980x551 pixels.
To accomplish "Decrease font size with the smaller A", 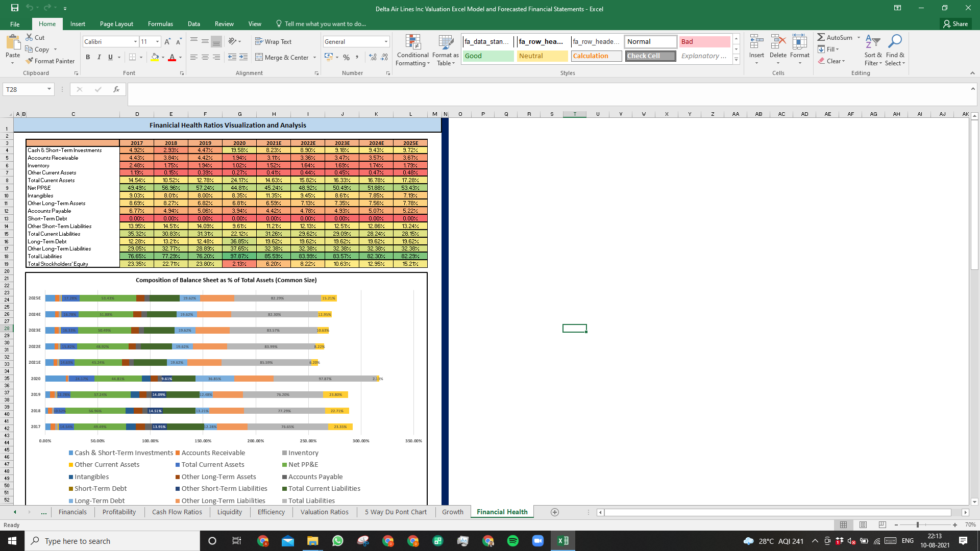I will (x=179, y=41).
